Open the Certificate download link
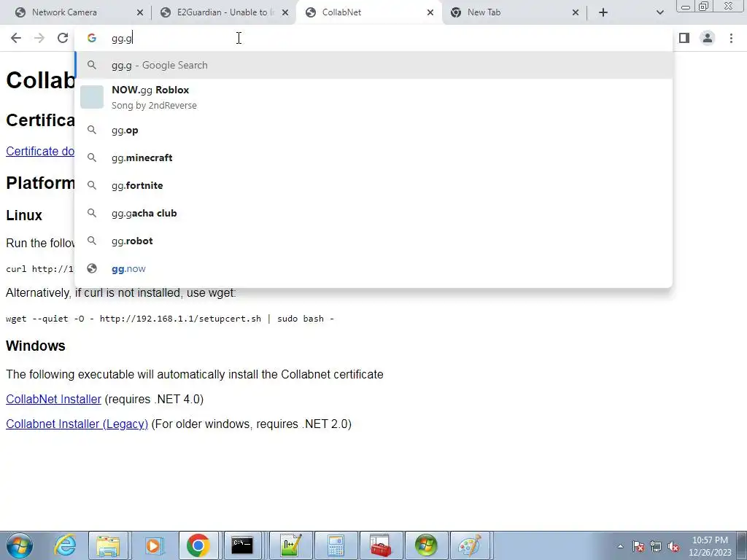Viewport: 747px width, 560px height. click(40, 151)
